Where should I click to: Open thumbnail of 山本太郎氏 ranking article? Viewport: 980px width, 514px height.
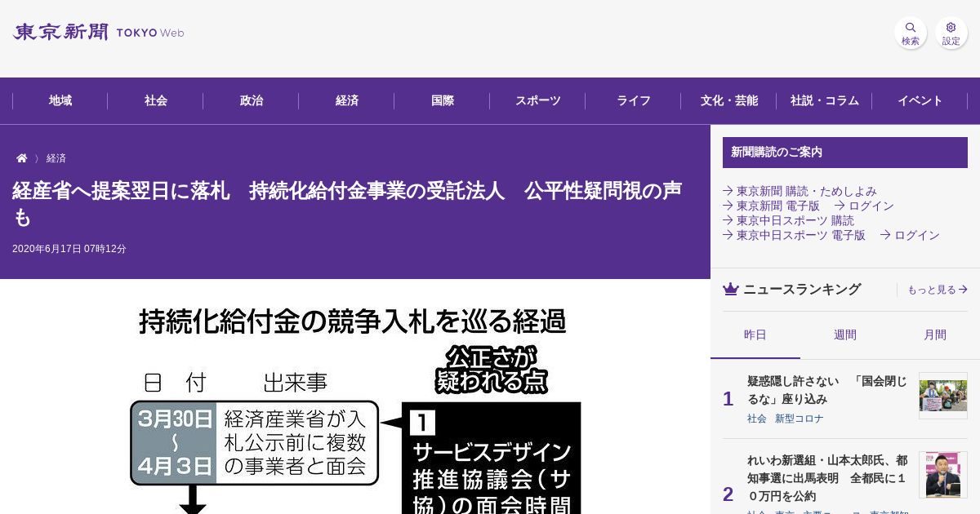[x=943, y=475]
